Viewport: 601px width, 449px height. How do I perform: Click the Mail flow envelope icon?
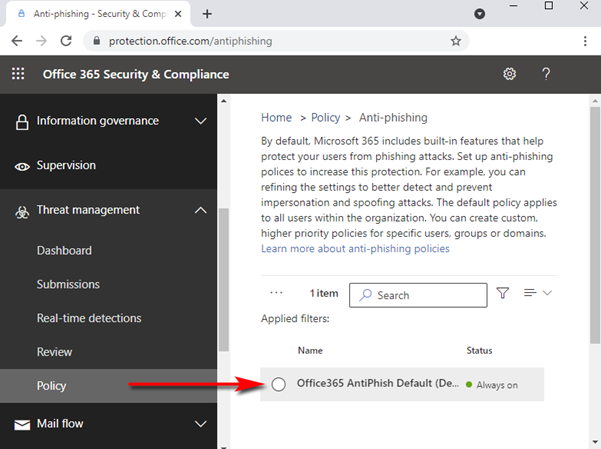click(x=22, y=425)
